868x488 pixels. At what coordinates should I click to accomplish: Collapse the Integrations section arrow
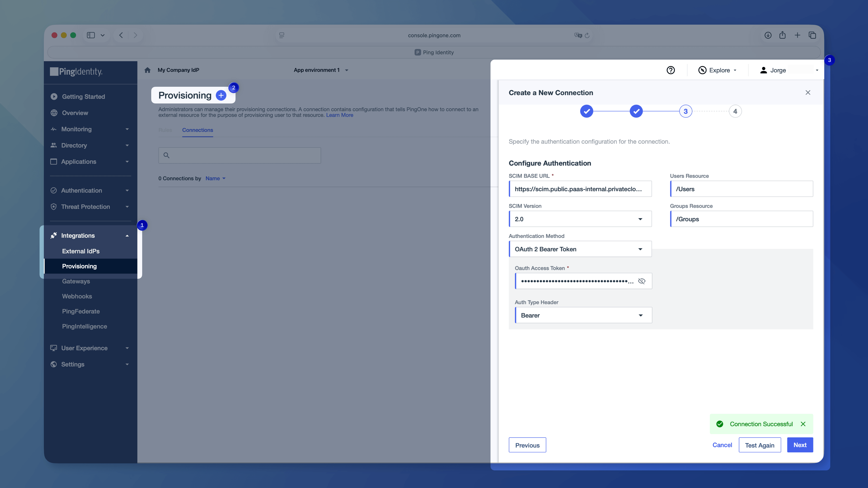pyautogui.click(x=127, y=236)
